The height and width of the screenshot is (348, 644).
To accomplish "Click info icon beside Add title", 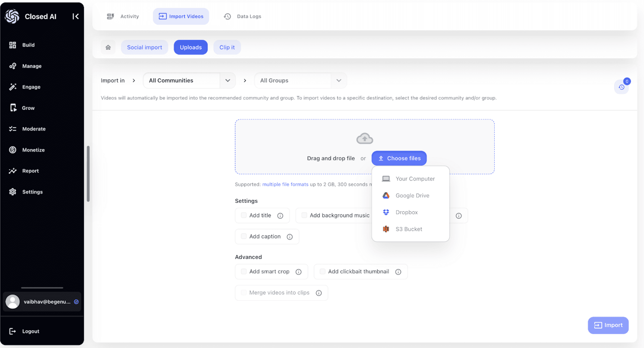I will pyautogui.click(x=280, y=216).
